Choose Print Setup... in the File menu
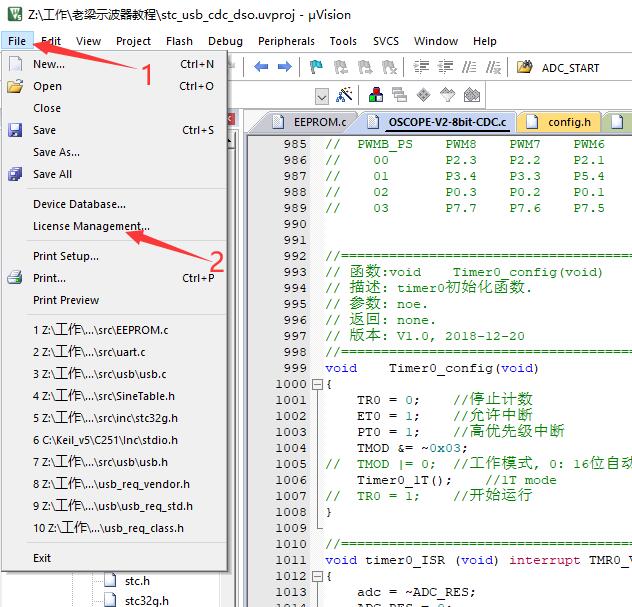632x607 pixels. pos(114,256)
